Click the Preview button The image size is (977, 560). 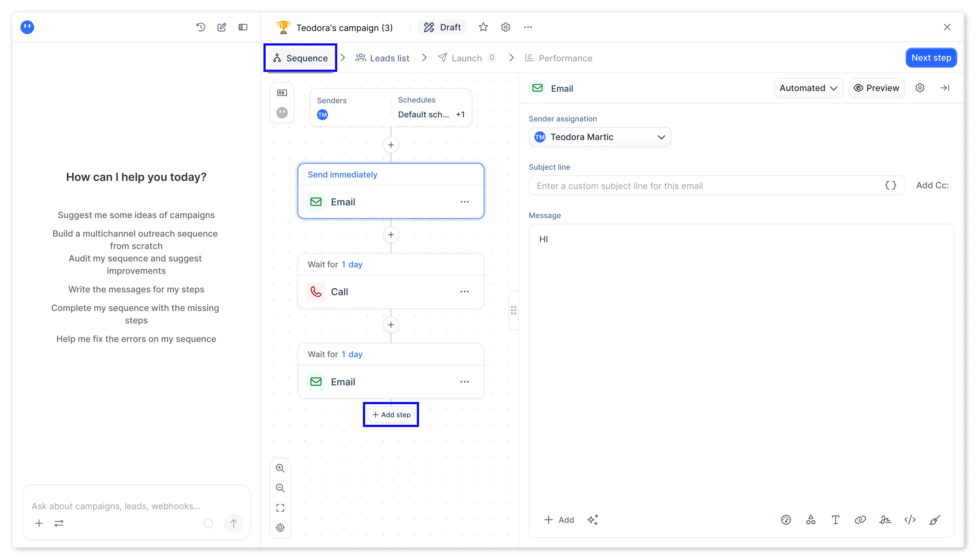tap(876, 88)
